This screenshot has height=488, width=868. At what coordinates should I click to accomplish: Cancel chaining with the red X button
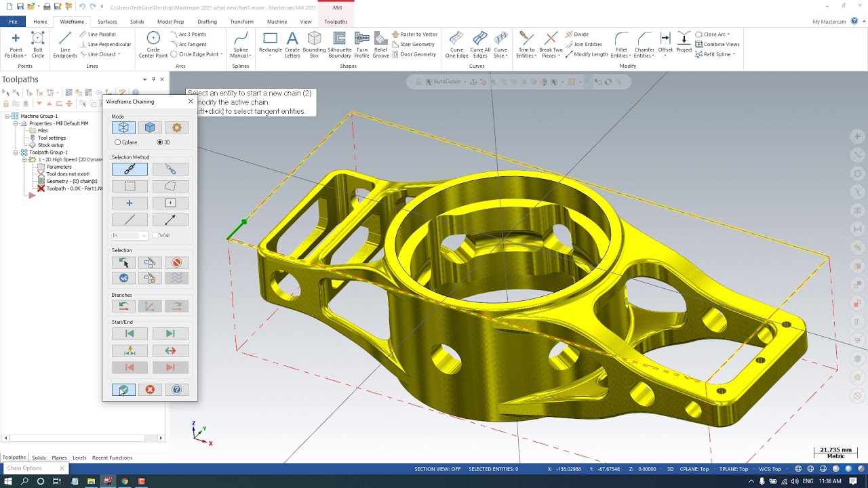(x=150, y=390)
